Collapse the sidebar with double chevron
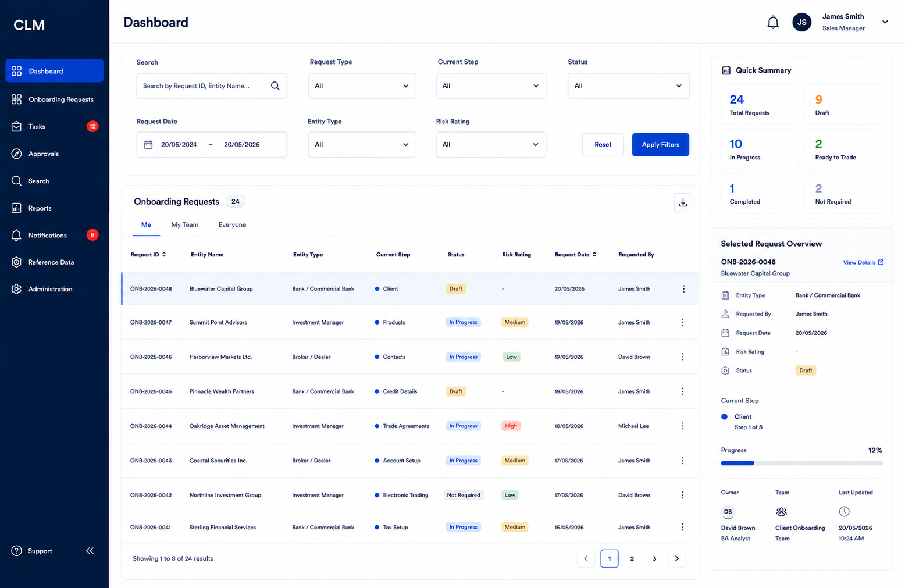905x588 pixels. point(90,551)
